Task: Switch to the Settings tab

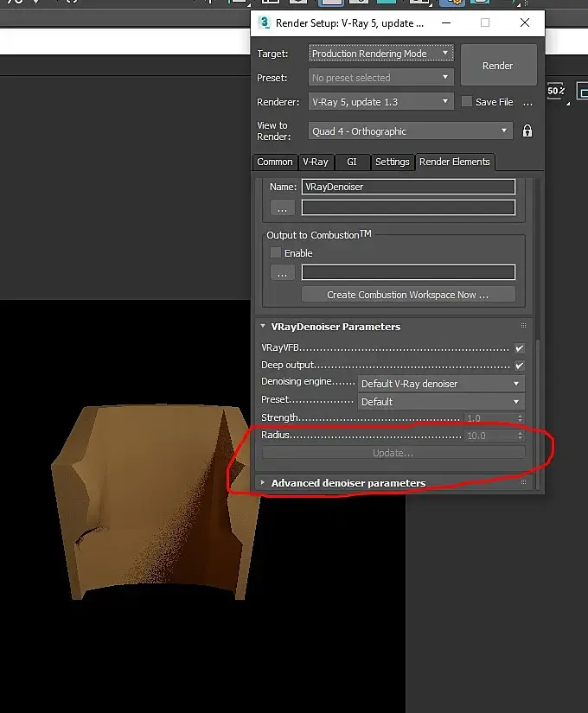Action: 393,162
